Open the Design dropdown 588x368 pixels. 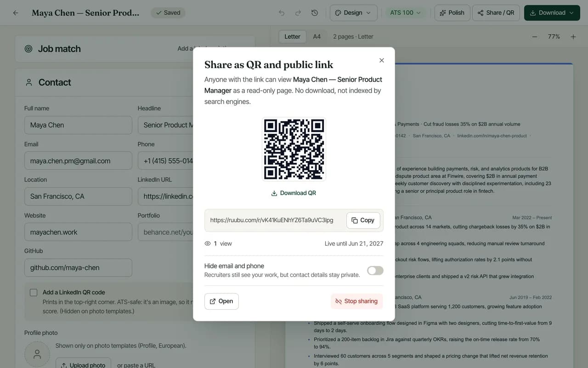click(x=353, y=13)
